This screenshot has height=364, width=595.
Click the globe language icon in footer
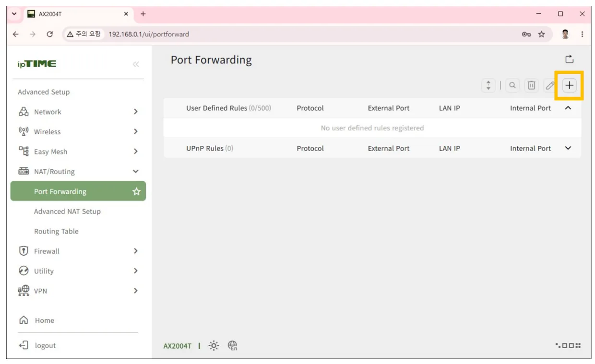[x=232, y=346]
